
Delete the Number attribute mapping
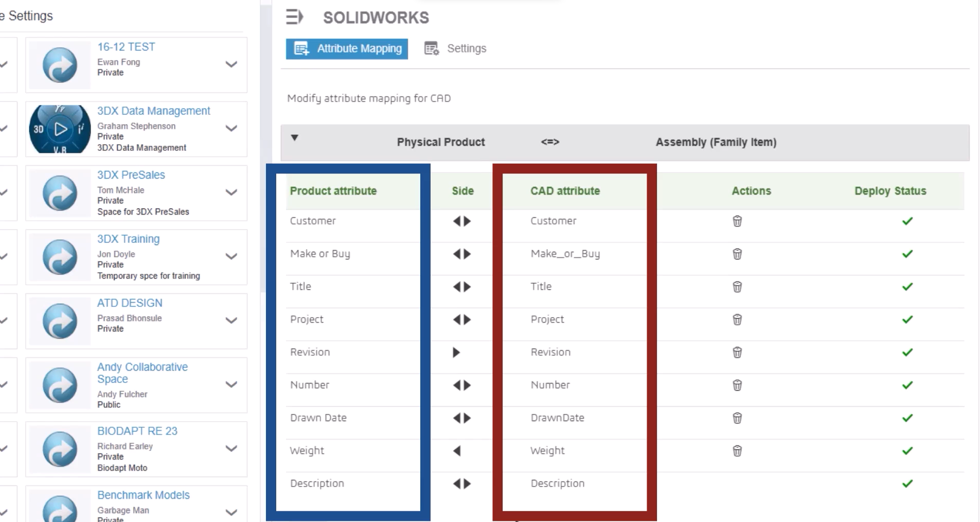[x=737, y=385]
